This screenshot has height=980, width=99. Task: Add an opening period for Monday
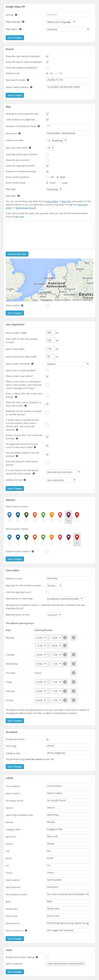(x=74, y=638)
